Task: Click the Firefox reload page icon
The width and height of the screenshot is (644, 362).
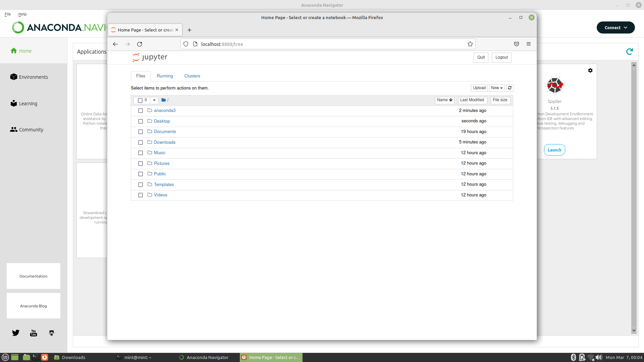Action: click(x=140, y=44)
